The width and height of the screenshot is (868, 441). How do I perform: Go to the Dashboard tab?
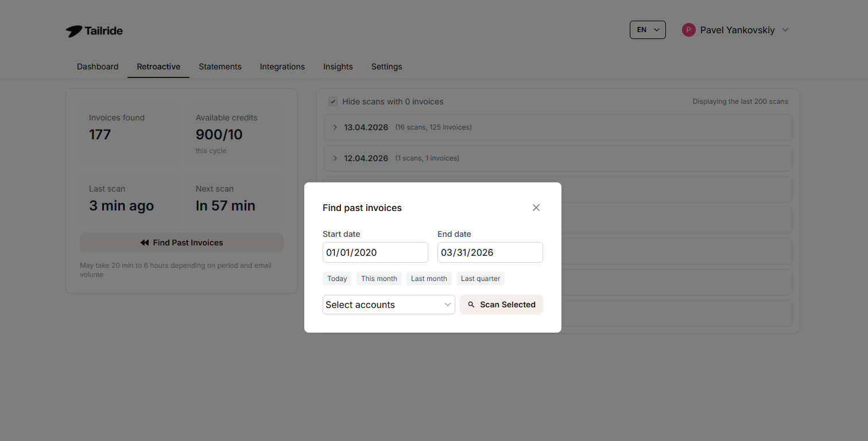(98, 67)
